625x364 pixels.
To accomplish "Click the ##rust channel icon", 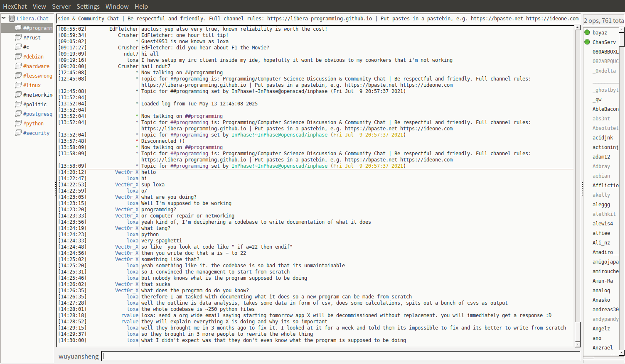I will pos(18,37).
